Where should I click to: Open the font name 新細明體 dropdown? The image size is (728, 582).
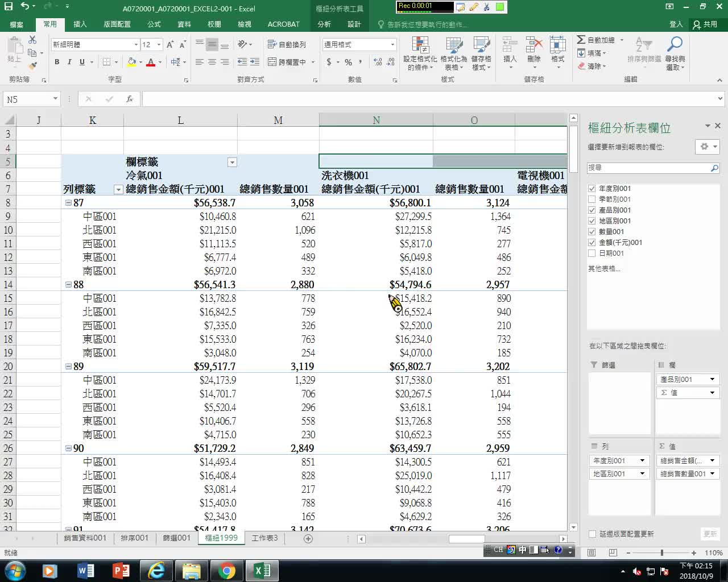click(136, 44)
